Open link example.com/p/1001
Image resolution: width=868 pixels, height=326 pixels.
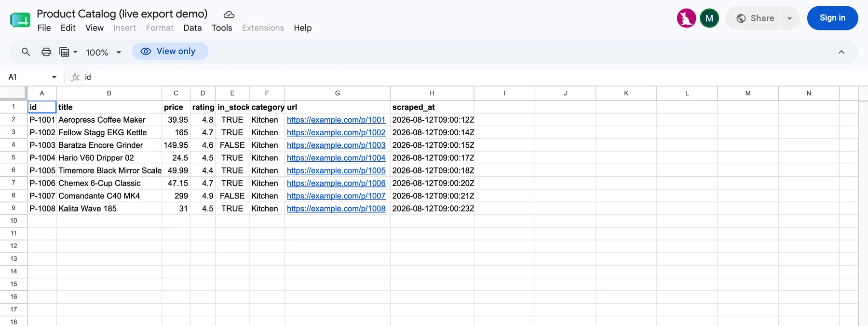[x=336, y=120]
